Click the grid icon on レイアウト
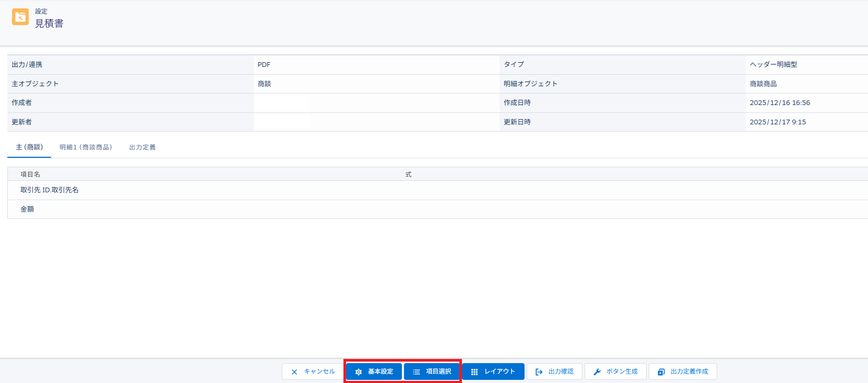 [474, 372]
